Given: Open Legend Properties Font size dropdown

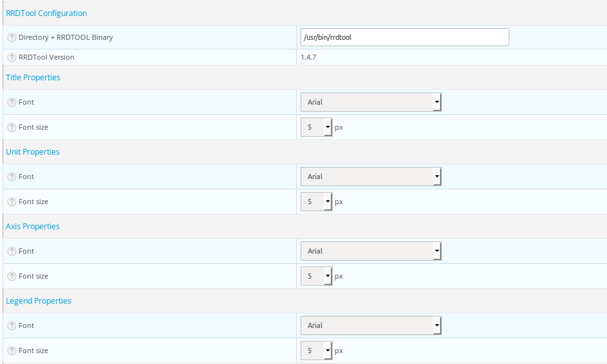Looking at the screenshot, I should tap(316, 351).
